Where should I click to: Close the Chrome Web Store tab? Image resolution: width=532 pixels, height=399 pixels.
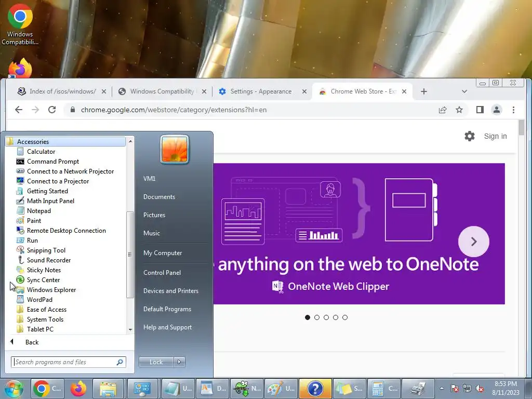pyautogui.click(x=404, y=91)
